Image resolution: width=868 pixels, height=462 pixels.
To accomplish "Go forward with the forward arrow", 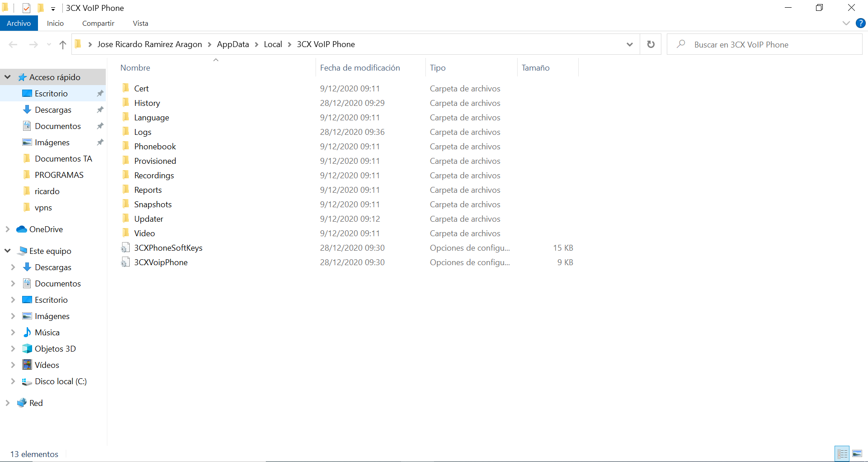I will pyautogui.click(x=33, y=44).
